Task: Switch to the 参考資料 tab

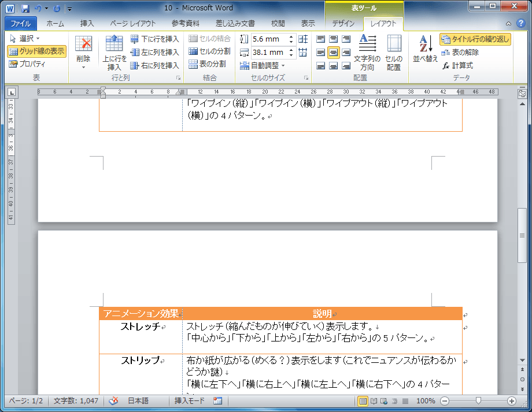Action: click(x=185, y=23)
